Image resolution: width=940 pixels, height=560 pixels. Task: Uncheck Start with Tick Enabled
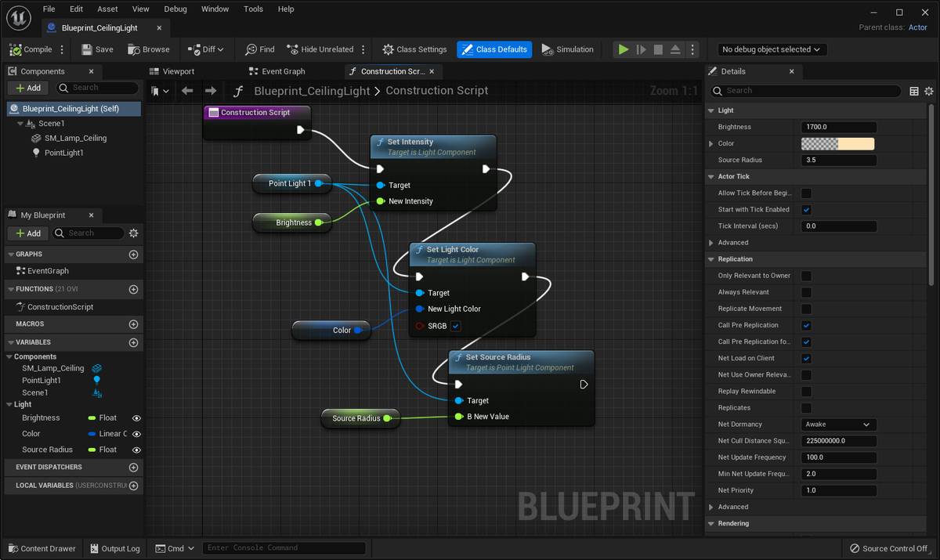click(806, 210)
